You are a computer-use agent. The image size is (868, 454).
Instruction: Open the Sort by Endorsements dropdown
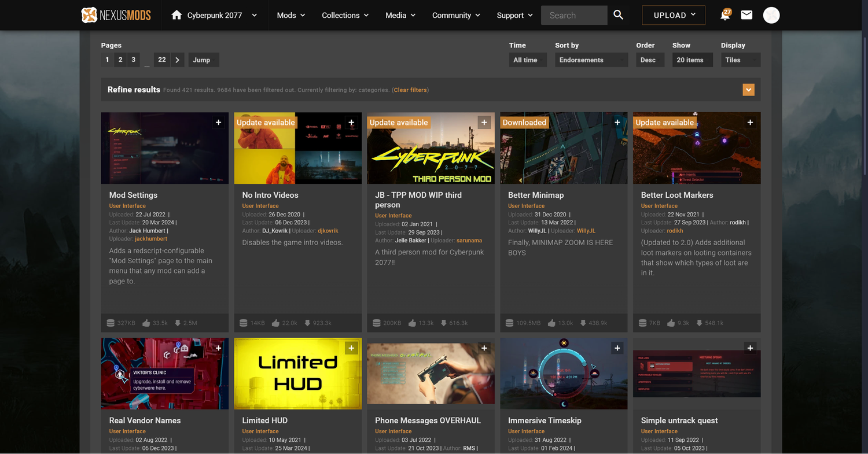pyautogui.click(x=591, y=60)
